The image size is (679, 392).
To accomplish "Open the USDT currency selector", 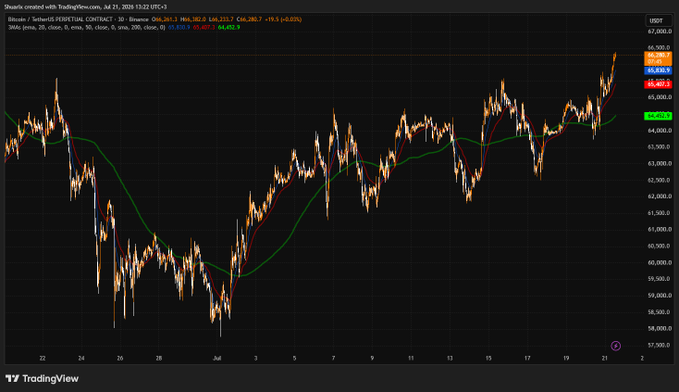I will [658, 20].
